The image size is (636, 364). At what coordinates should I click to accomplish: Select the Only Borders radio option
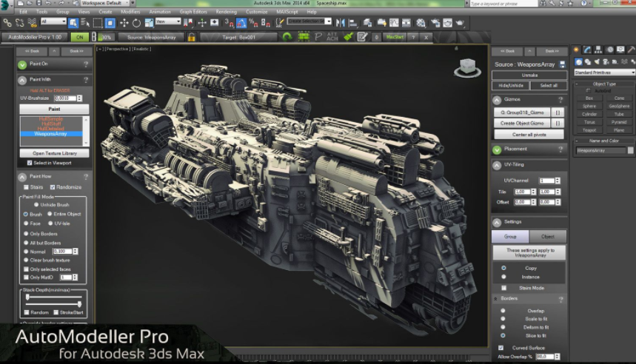coord(26,234)
